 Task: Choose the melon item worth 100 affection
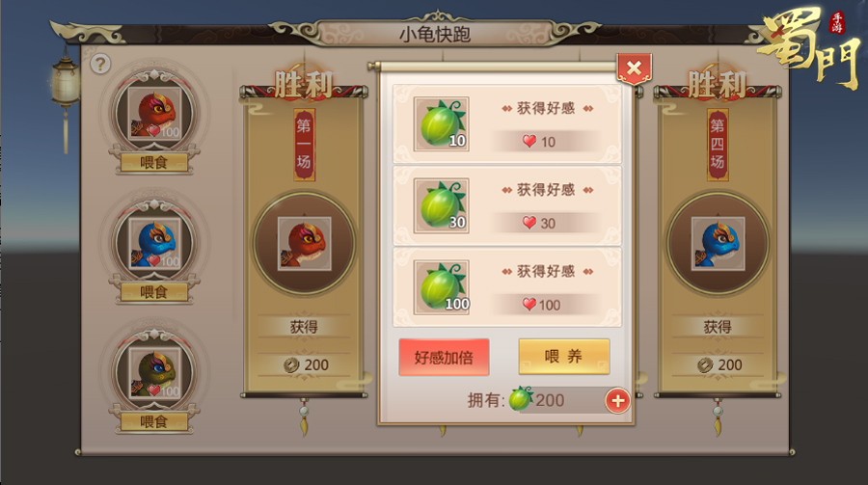(x=442, y=286)
